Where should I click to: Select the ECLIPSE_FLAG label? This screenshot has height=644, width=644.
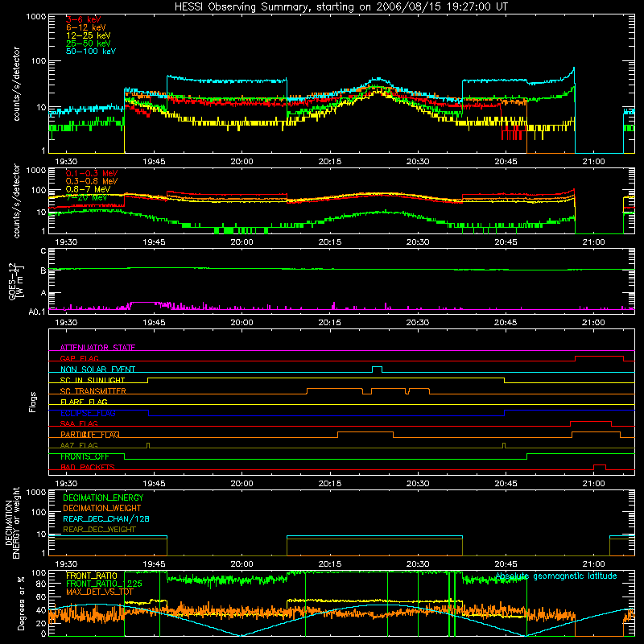point(88,413)
